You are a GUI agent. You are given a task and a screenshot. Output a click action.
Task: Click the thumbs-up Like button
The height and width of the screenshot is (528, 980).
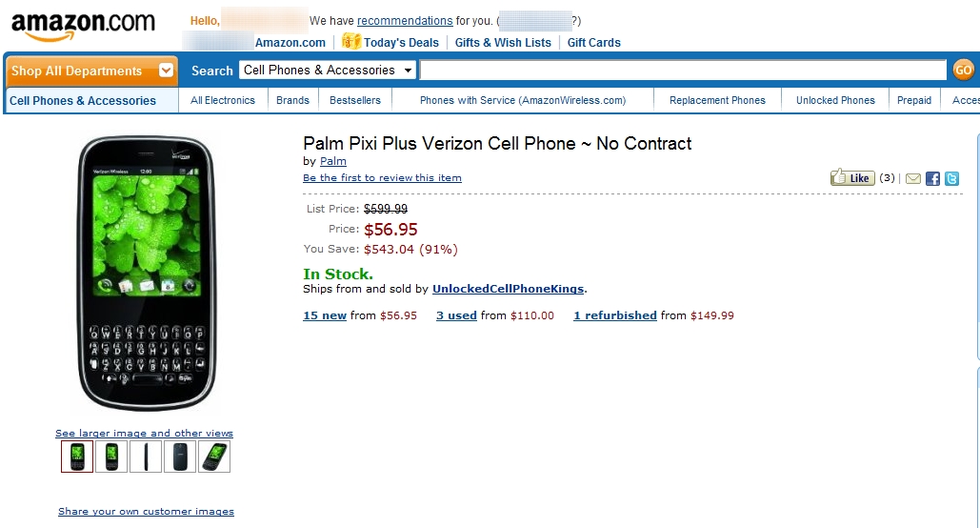tap(852, 178)
